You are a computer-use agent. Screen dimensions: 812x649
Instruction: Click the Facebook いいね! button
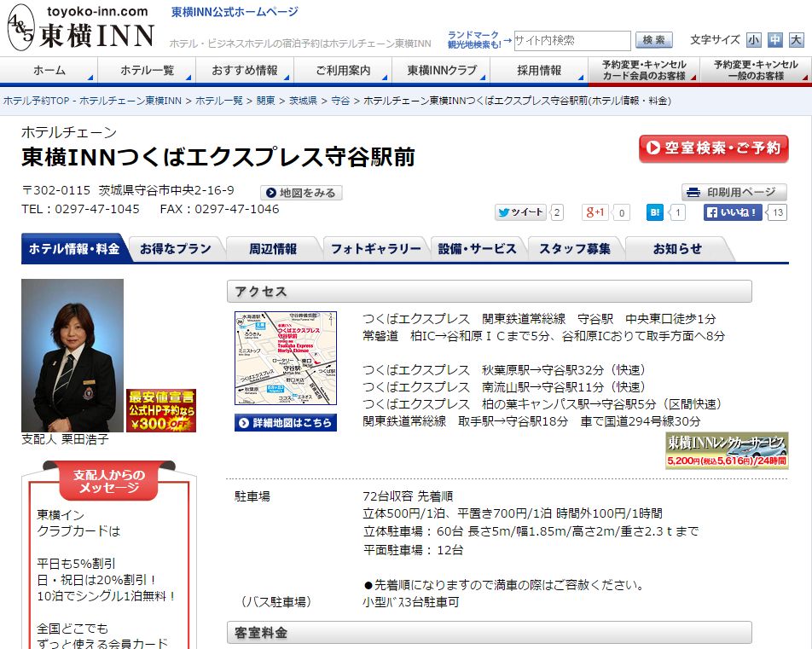[733, 212]
